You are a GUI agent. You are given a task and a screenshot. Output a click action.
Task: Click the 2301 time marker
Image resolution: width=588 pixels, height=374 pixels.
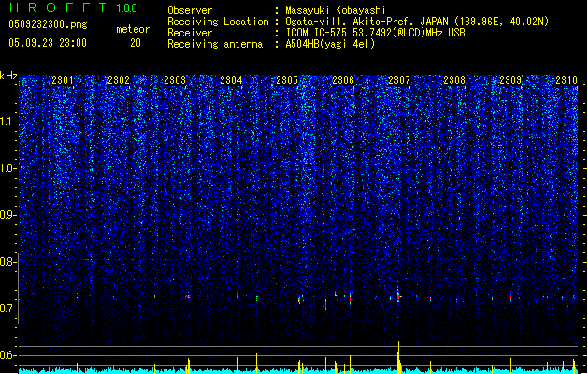[63, 80]
